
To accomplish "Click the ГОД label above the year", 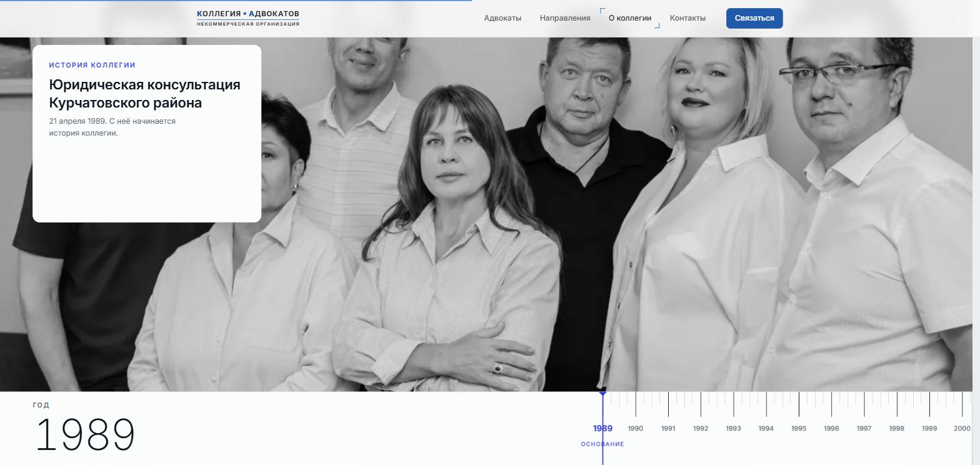I will [41, 405].
